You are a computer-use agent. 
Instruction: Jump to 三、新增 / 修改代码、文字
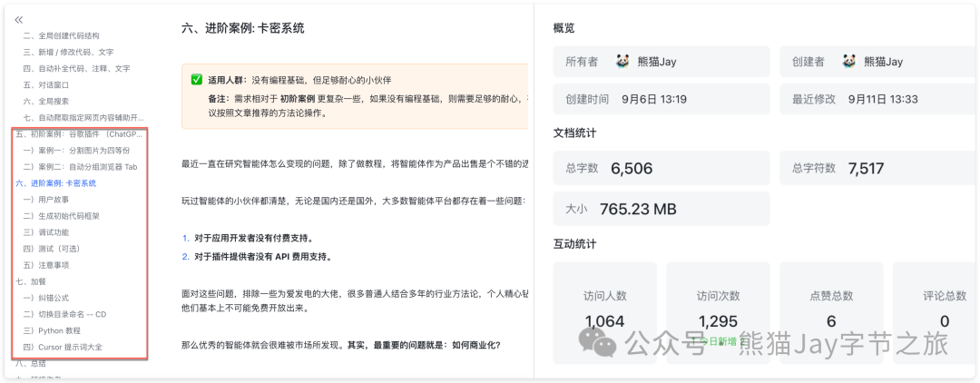click(x=68, y=52)
